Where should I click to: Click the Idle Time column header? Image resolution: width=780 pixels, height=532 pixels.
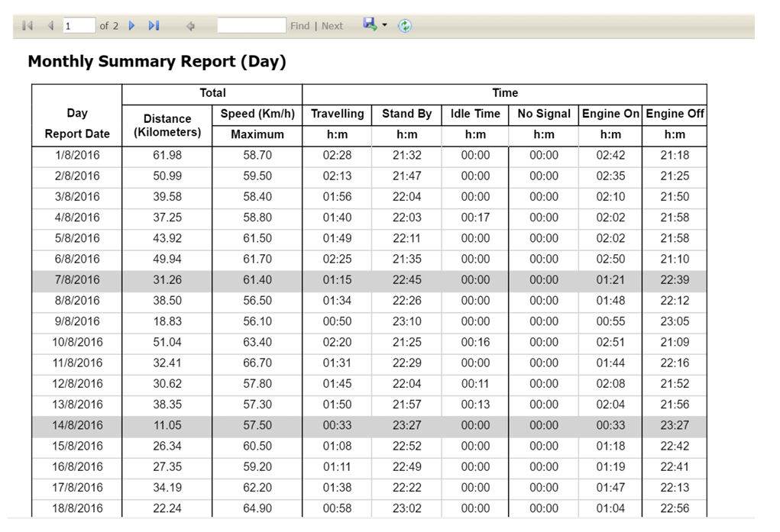tap(475, 114)
